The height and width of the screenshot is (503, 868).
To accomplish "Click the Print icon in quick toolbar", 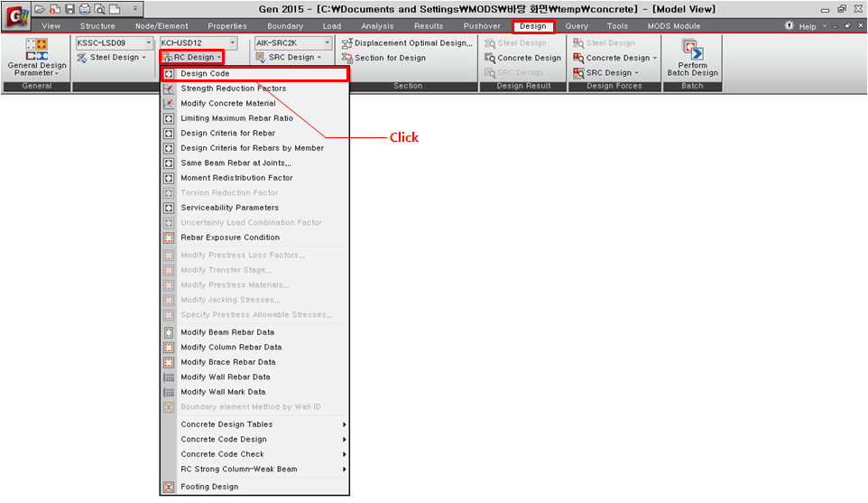I will pos(85,9).
